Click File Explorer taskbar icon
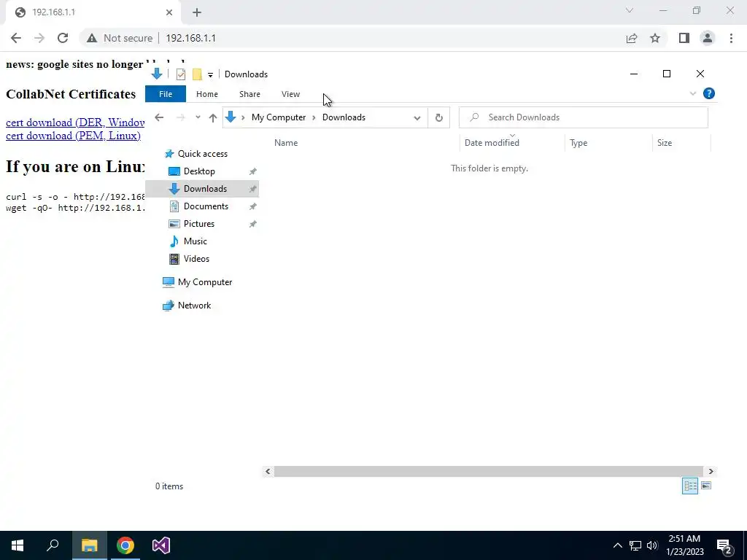The width and height of the screenshot is (747, 560). 89,545
